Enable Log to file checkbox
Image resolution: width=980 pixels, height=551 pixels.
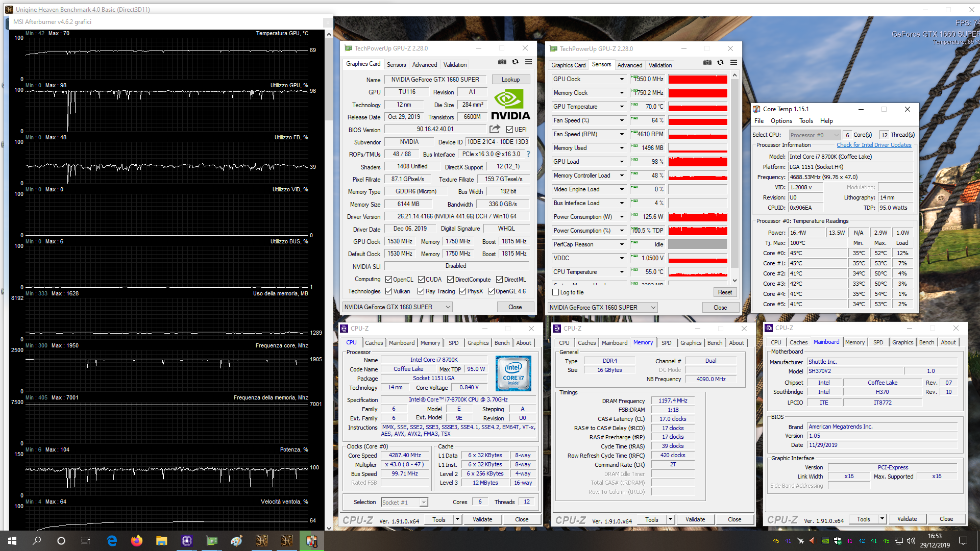click(556, 292)
